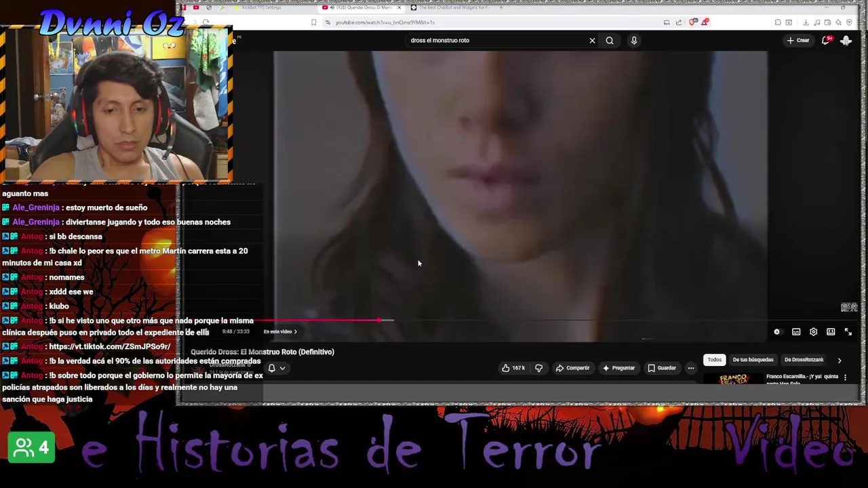Toggle theater mode in the player
Viewport: 868px width, 488px height.
pyautogui.click(x=831, y=332)
